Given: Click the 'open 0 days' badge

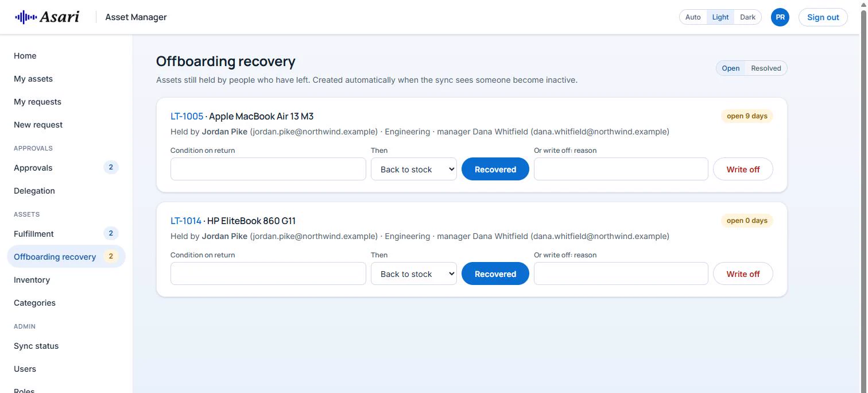Looking at the screenshot, I should 747,221.
